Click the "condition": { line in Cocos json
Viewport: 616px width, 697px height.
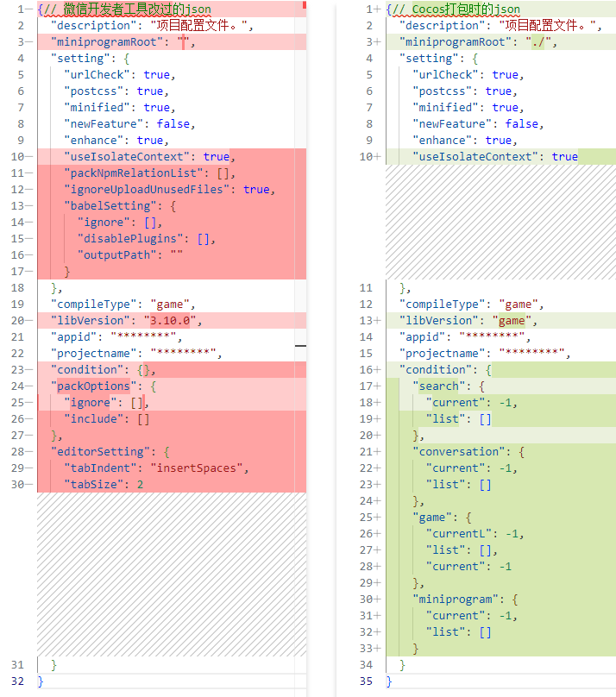point(445,370)
